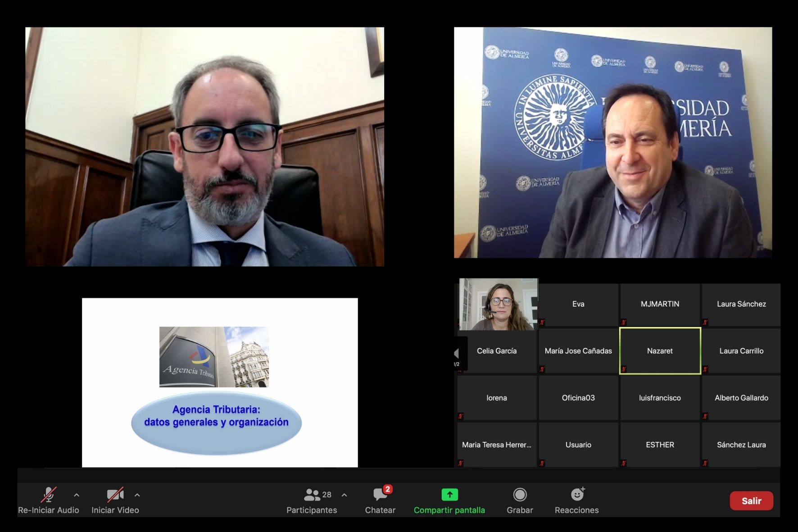Screen dimensions: 798x532
Task: Expand audio options arrow beside microphone
Action: tap(77, 495)
